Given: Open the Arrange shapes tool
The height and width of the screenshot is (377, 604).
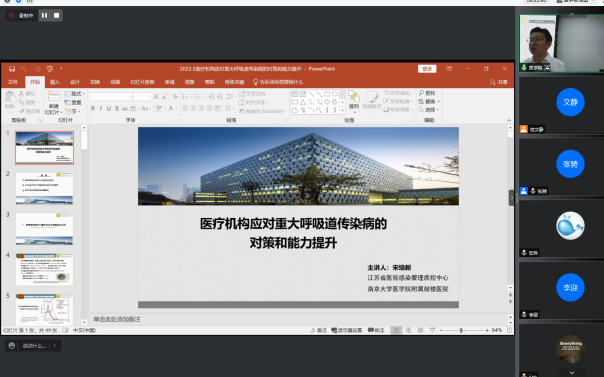Looking at the screenshot, I should point(354,100).
